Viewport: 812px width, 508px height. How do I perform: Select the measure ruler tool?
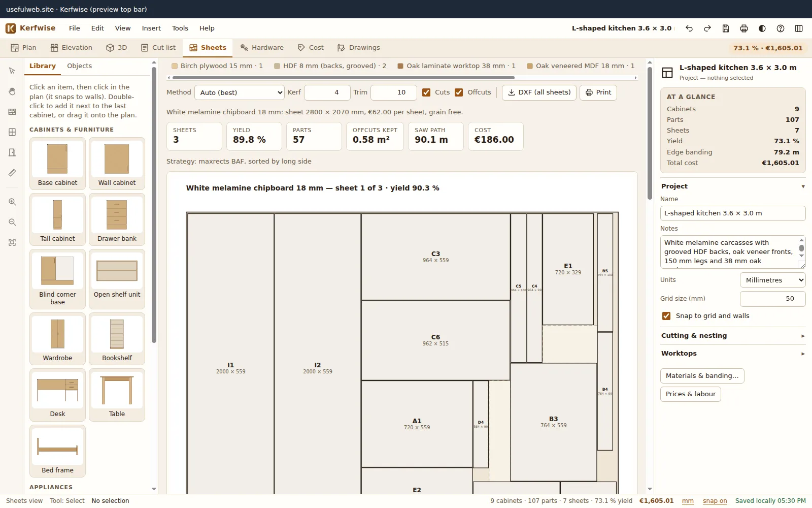pyautogui.click(x=12, y=173)
